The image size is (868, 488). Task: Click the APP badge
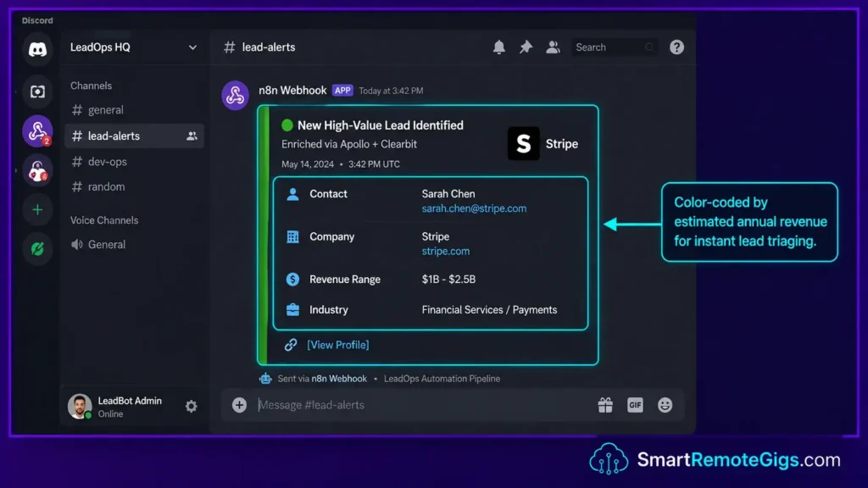coord(342,90)
